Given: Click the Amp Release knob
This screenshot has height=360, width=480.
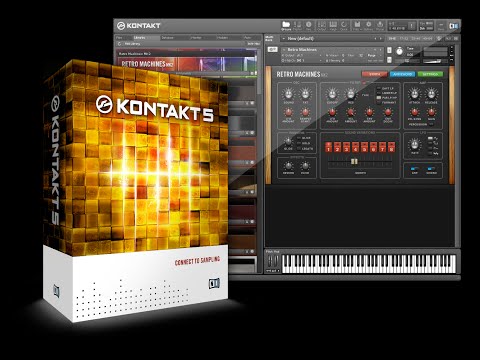Looking at the screenshot, I should pos(431,94).
